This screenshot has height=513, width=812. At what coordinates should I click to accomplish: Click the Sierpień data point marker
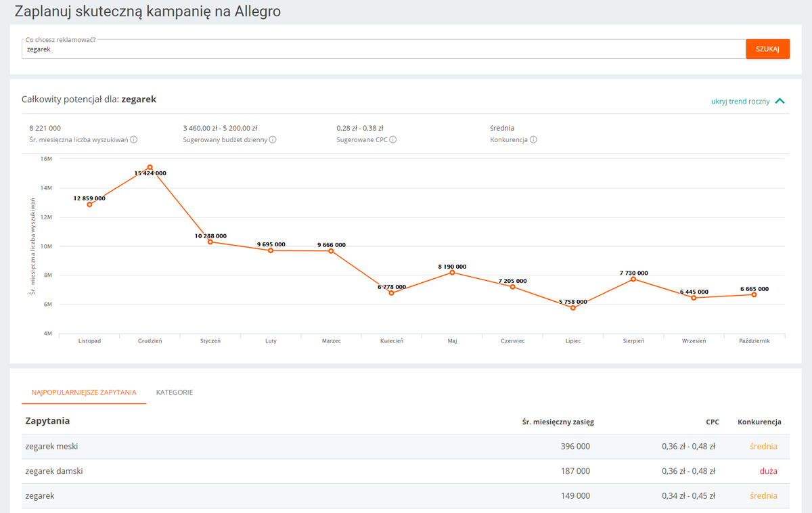[633, 279]
